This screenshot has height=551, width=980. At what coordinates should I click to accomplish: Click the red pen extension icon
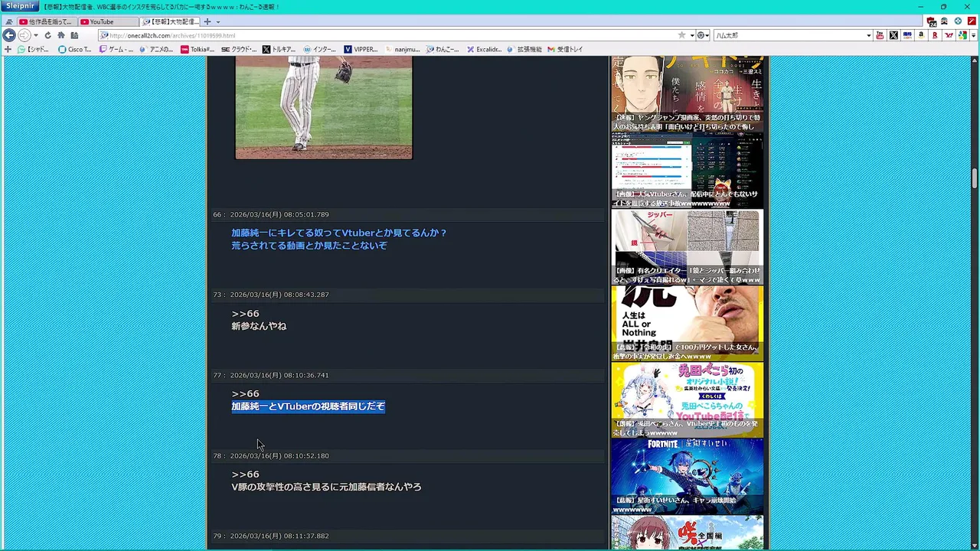(972, 21)
